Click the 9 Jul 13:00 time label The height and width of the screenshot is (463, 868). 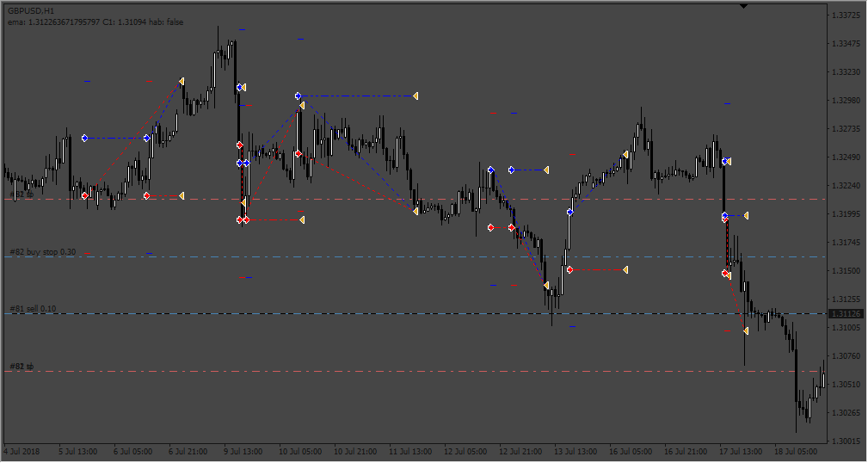243,451
